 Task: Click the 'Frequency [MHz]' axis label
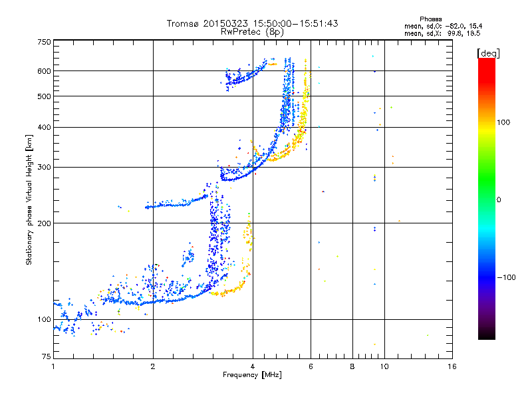point(252,374)
